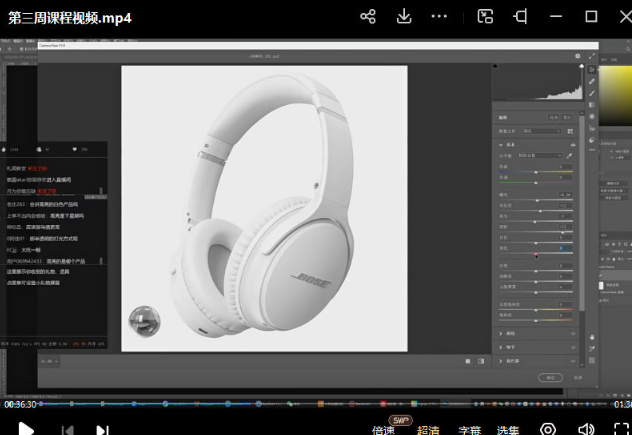
Task: Toggle before/after single view icon
Action: tap(468, 361)
